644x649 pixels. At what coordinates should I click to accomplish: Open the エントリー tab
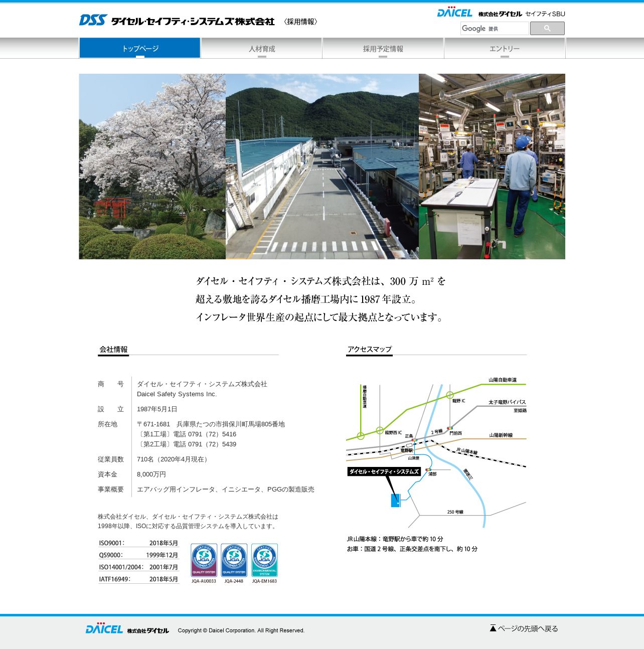coord(505,48)
